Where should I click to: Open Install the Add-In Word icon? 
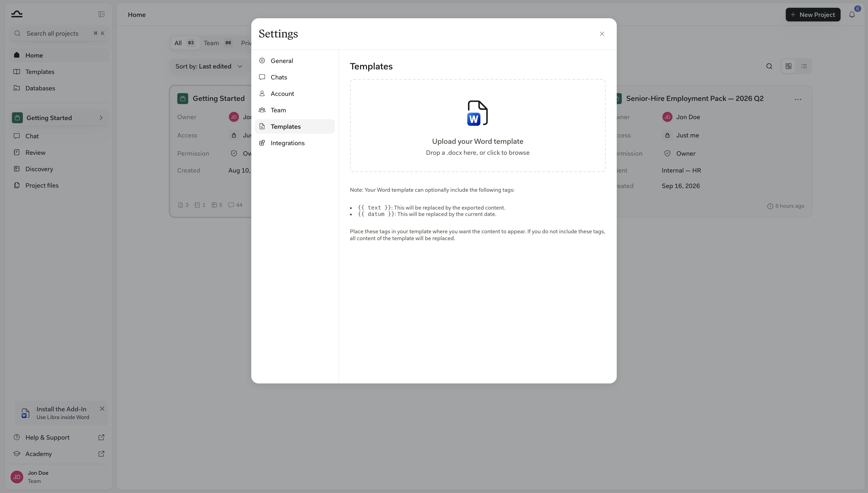[25, 413]
